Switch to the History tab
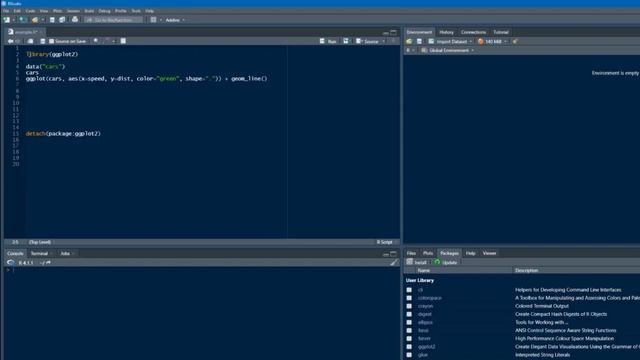The height and width of the screenshot is (360, 640). click(x=446, y=32)
